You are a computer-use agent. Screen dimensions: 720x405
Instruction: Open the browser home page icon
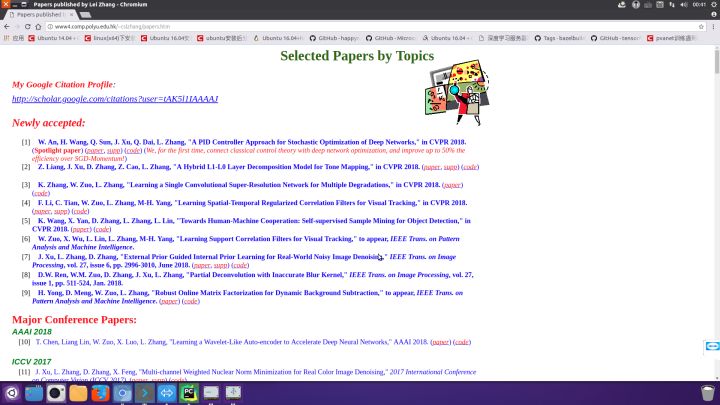[x=38, y=27]
